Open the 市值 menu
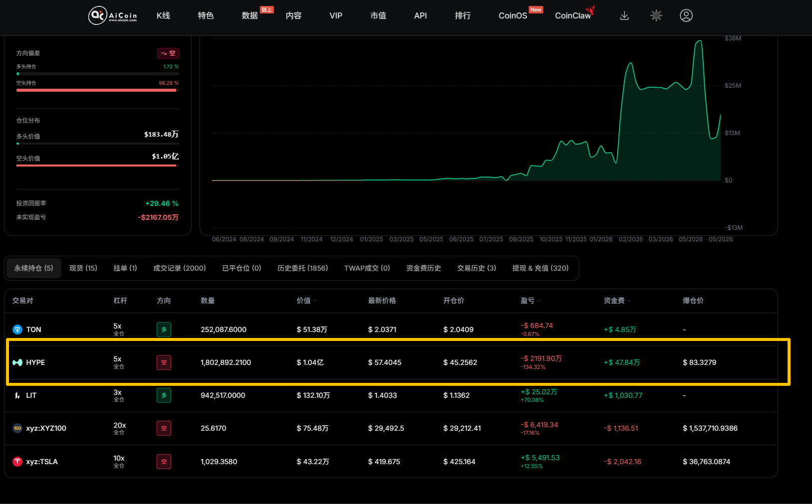 click(378, 15)
